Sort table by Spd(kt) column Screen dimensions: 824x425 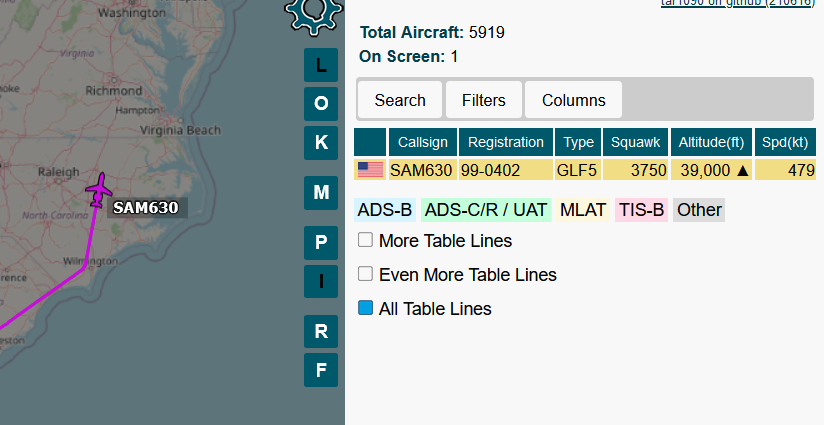(785, 142)
